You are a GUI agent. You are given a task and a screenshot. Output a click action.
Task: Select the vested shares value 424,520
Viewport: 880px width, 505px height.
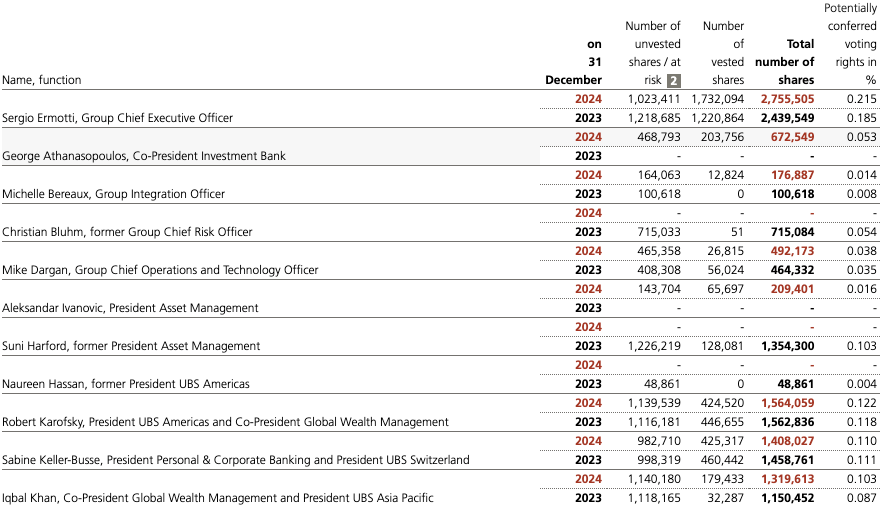click(720, 403)
